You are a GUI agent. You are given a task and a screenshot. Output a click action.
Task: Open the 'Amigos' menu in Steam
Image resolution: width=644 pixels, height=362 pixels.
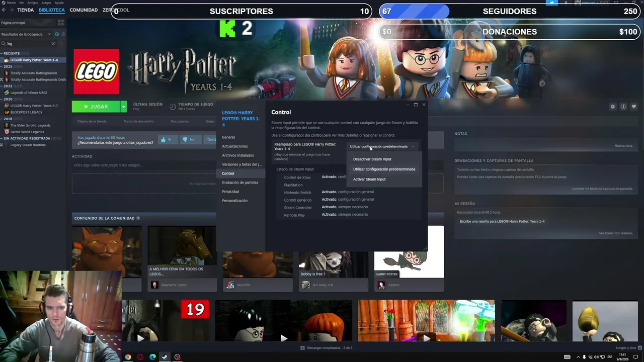(x=32, y=3)
